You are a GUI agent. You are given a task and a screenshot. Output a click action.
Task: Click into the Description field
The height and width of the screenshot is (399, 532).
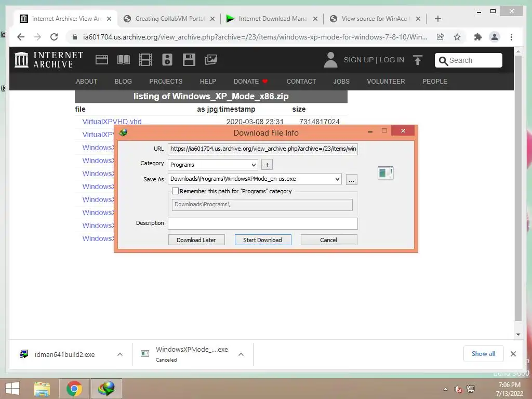263,223
